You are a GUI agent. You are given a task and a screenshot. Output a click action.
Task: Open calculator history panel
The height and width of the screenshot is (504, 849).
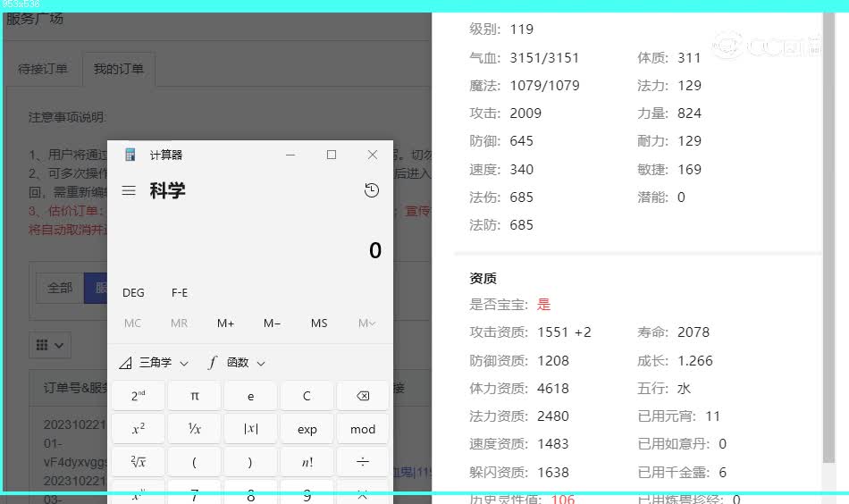(x=372, y=190)
